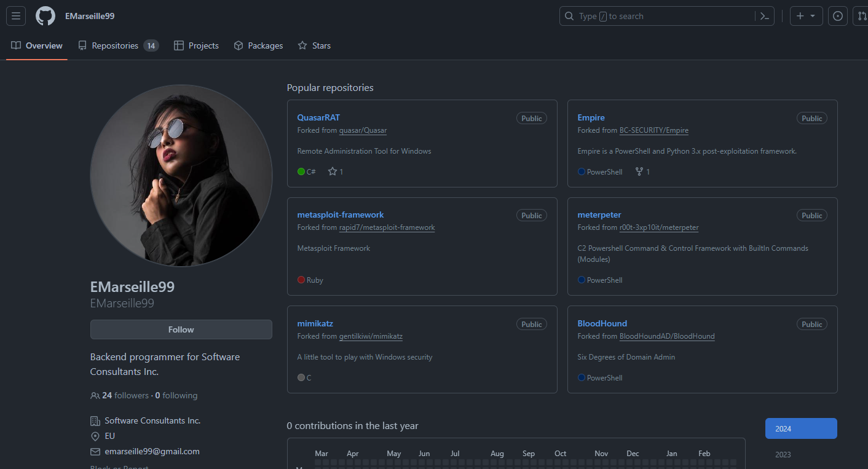Follow the user EMarseille99
The width and height of the screenshot is (868, 469).
(181, 329)
